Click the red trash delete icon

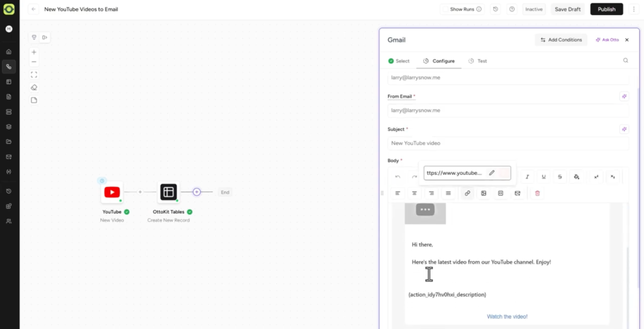pyautogui.click(x=537, y=193)
